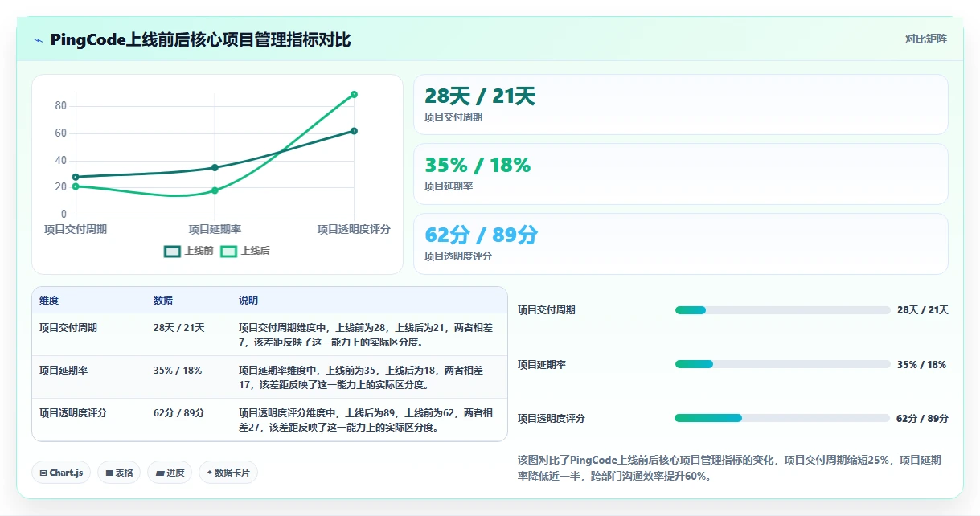Image resolution: width=980 pixels, height=516 pixels.
Task: Click the 数据卡片 tag chip
Action: coord(228,473)
